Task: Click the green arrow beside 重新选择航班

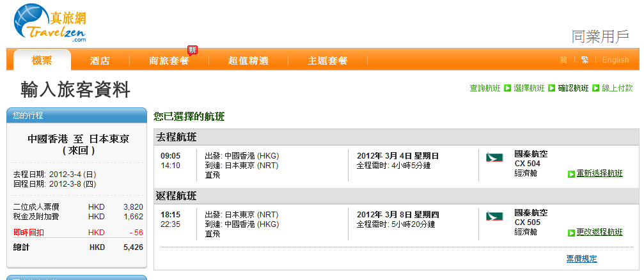Action: pyautogui.click(x=571, y=174)
